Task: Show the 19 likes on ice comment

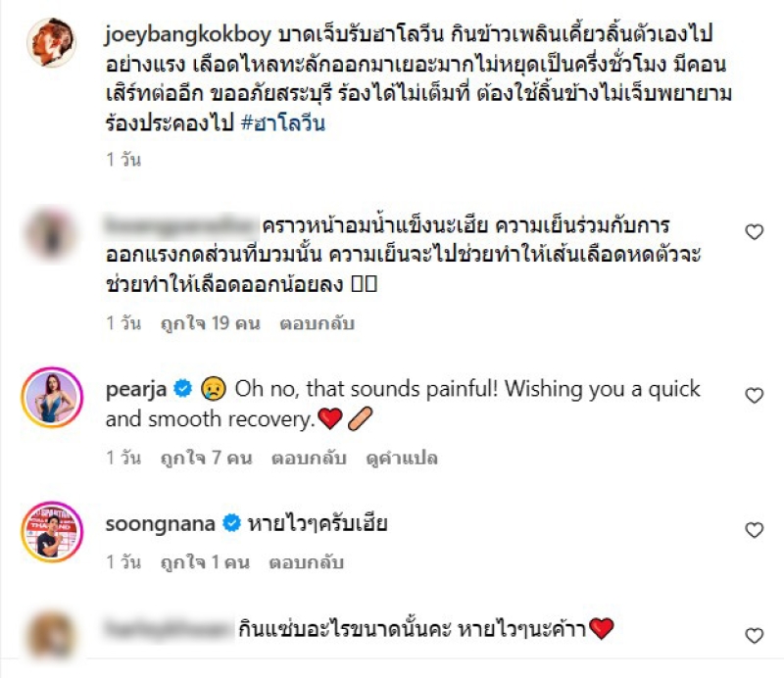Action: (211, 323)
